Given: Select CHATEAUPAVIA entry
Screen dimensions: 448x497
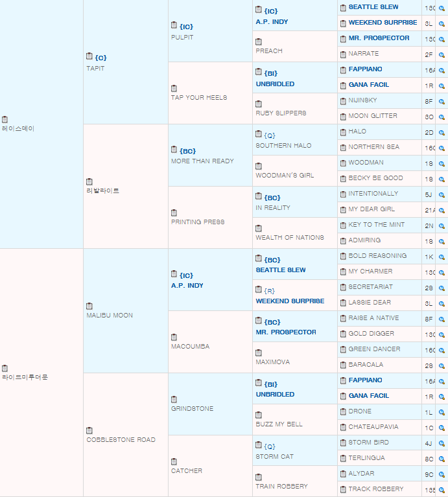Looking at the screenshot, I should [x=373, y=426].
